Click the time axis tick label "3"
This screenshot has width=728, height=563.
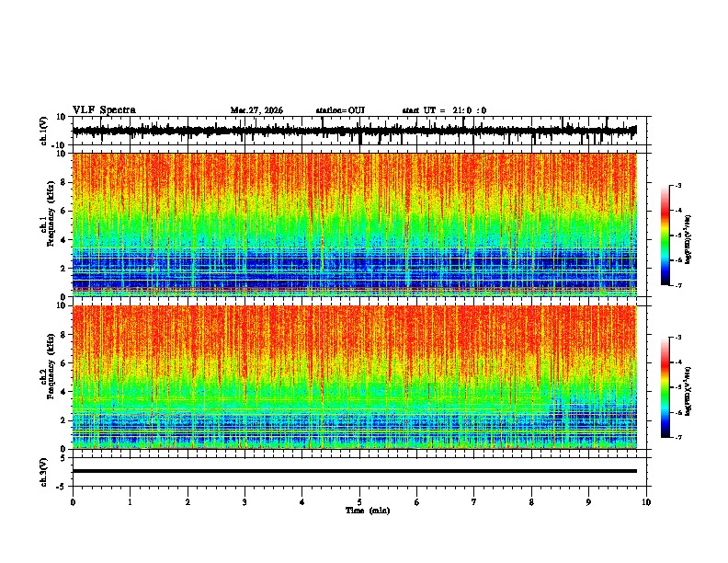click(245, 502)
